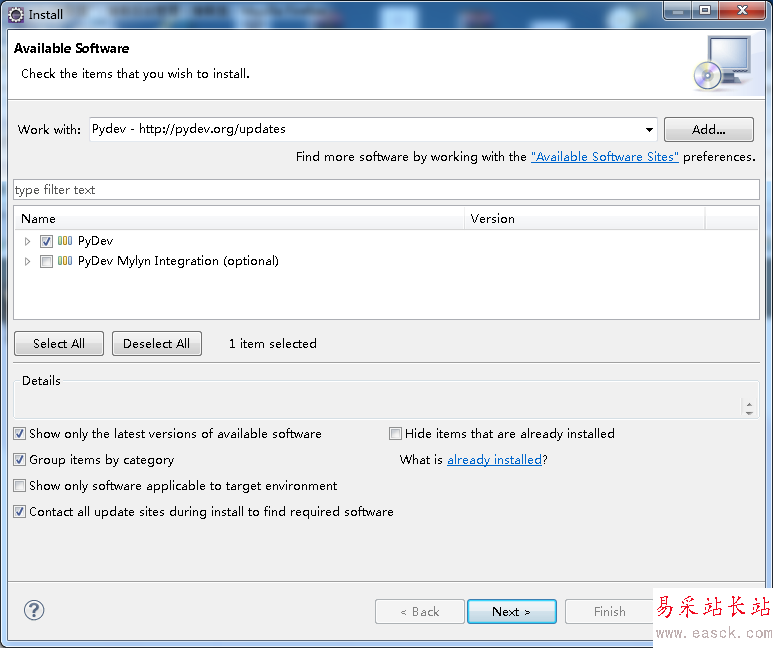Click the PyDev Mylyn Integration category icon

click(65, 261)
